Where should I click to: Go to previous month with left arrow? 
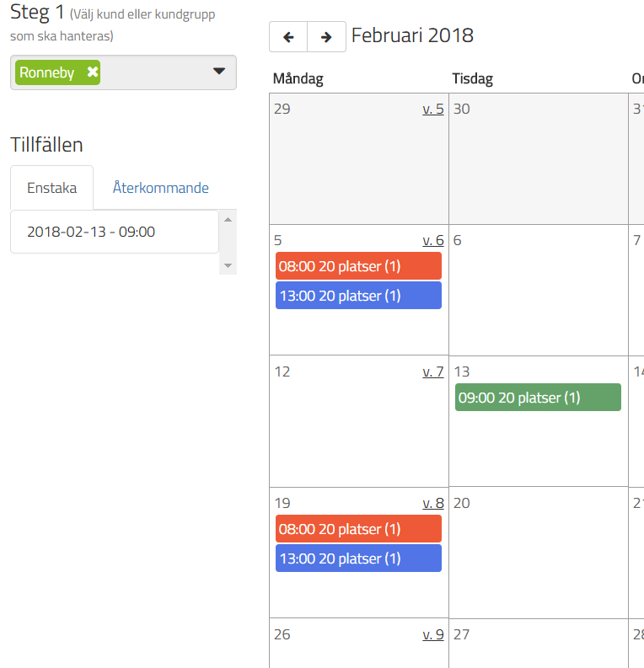coord(288,37)
